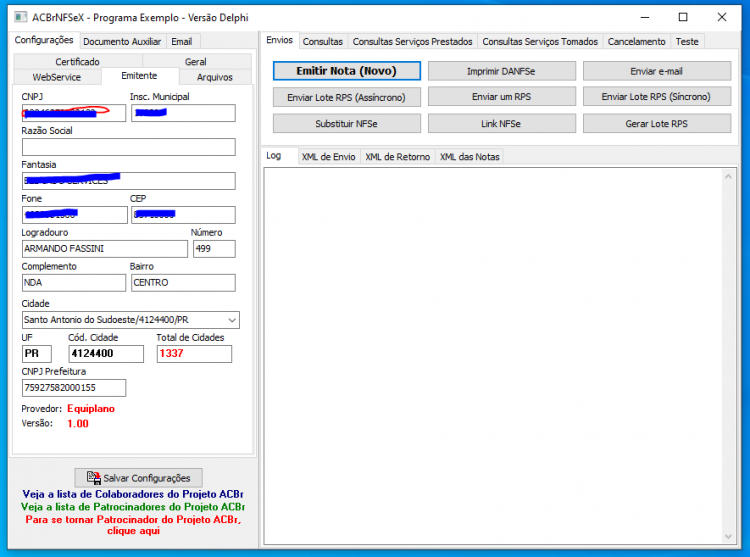Click the Provedor value 'Equiplano'
Viewport: 750px width, 557px height.
coord(91,409)
